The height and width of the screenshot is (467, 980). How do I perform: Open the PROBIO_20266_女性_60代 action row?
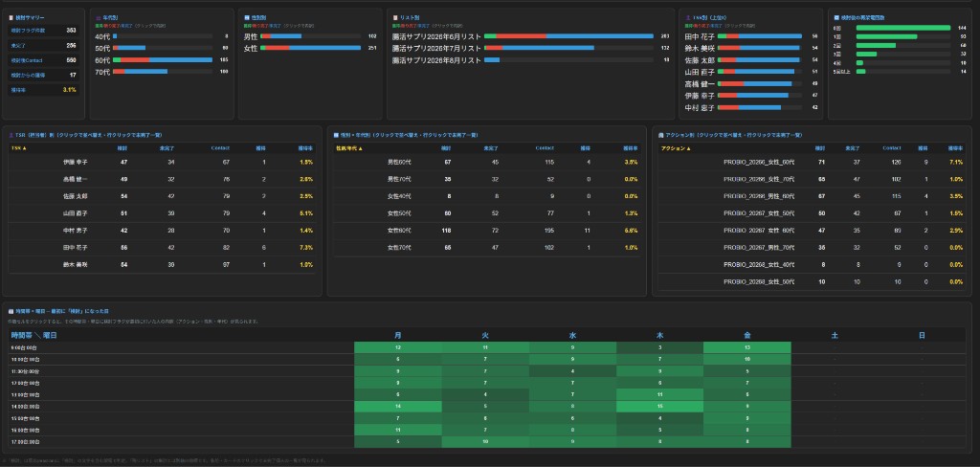point(812,162)
